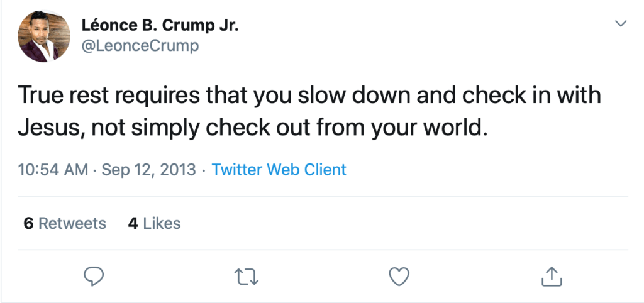Screen dimensions: 644x303
Task: Share the tweet via the upload icon
Action: (551, 275)
